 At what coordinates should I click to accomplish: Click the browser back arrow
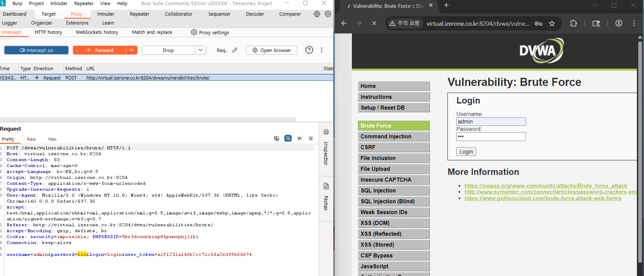tap(344, 23)
